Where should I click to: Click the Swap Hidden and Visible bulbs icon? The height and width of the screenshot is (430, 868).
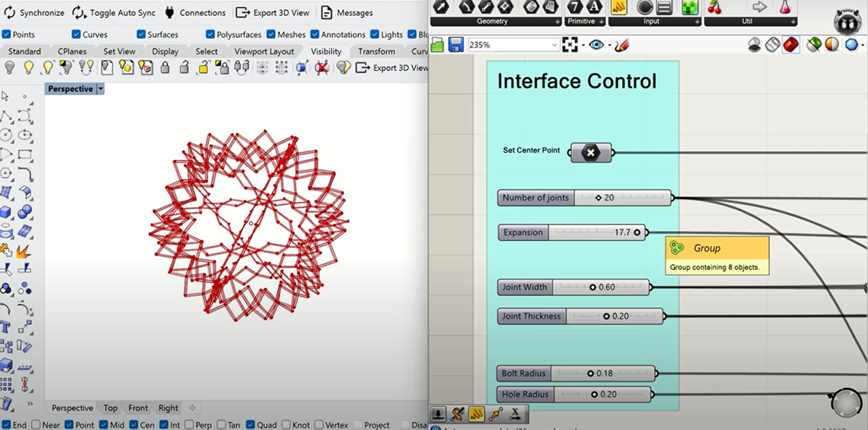tap(86, 67)
